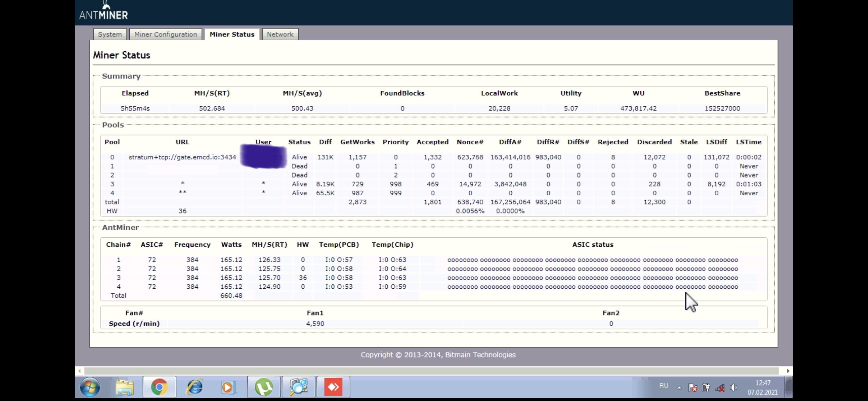Click the volume speaker tray icon
The width and height of the screenshot is (868, 401).
(x=733, y=388)
